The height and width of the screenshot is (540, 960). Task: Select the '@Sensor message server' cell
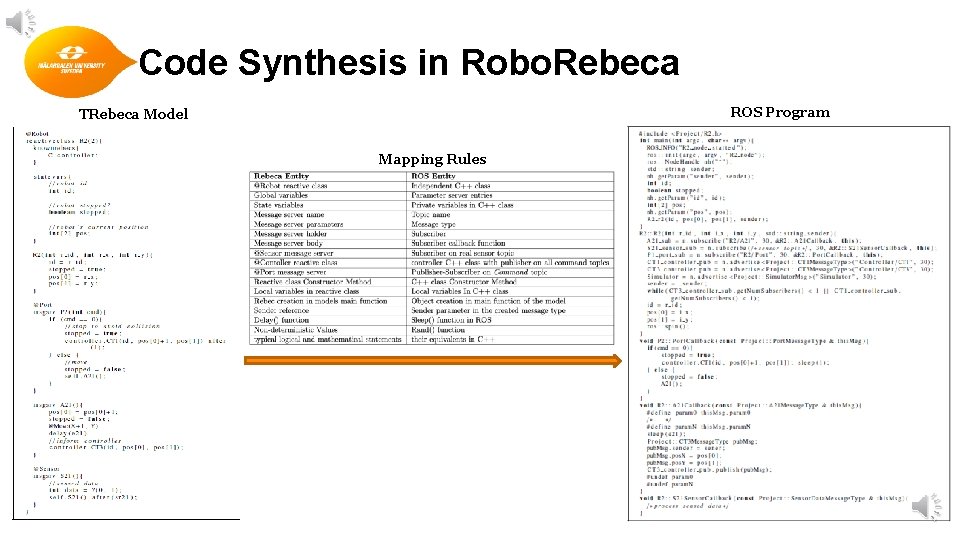point(328,253)
